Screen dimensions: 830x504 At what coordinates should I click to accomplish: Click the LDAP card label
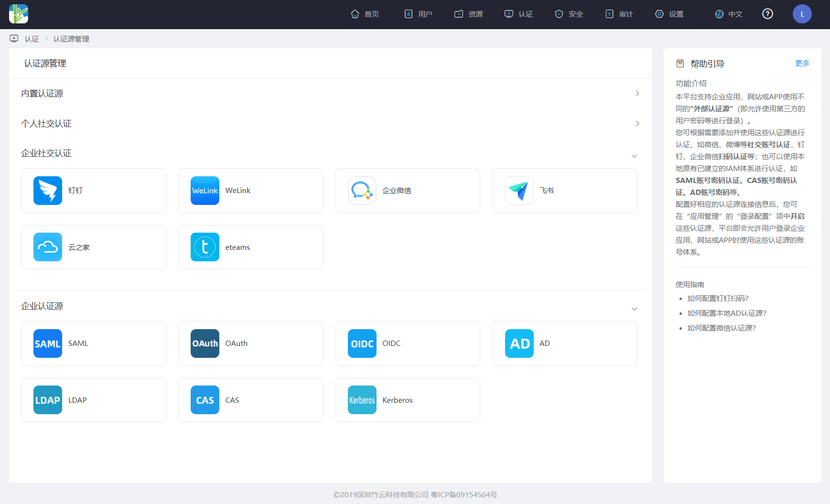(x=77, y=400)
